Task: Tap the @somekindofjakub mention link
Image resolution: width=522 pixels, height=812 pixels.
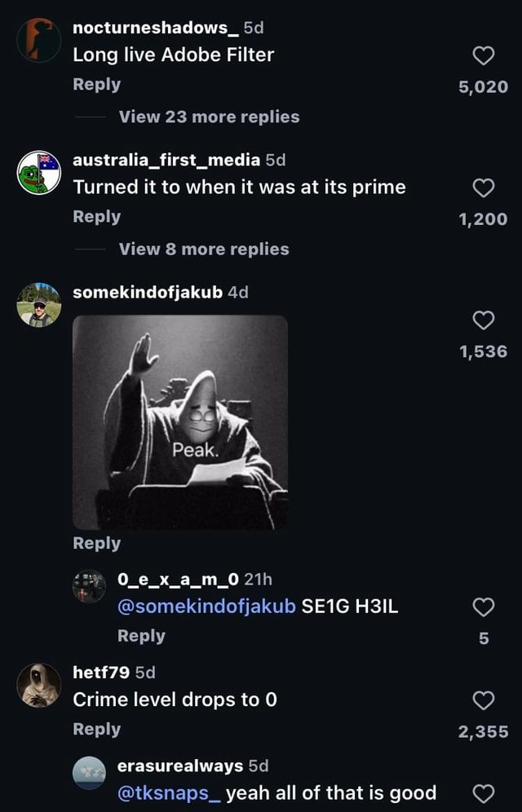Action: click(207, 607)
